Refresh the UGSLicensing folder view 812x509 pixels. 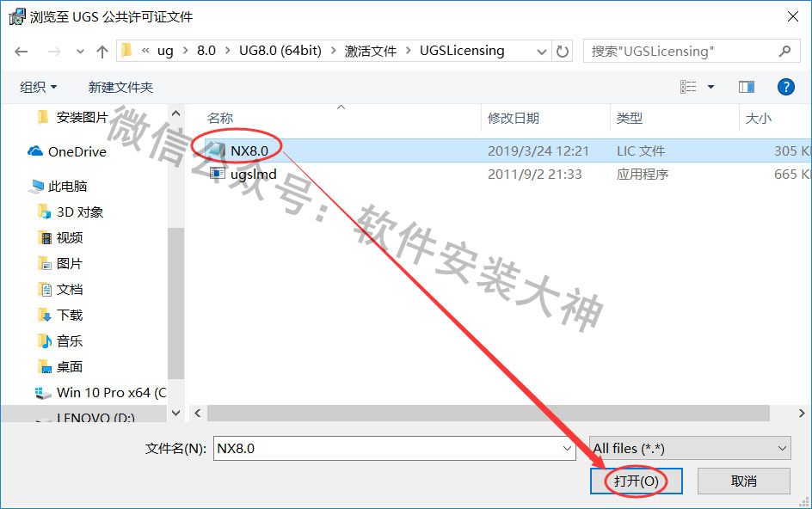pos(562,52)
